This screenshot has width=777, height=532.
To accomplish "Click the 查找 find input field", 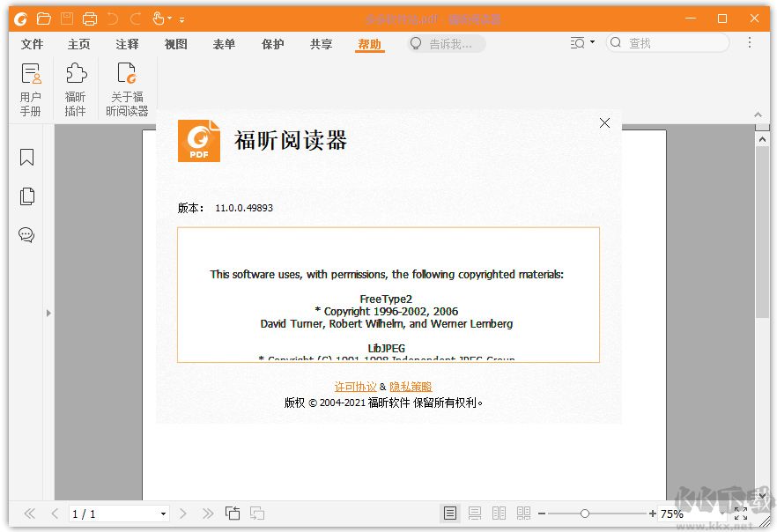I will click(x=668, y=42).
